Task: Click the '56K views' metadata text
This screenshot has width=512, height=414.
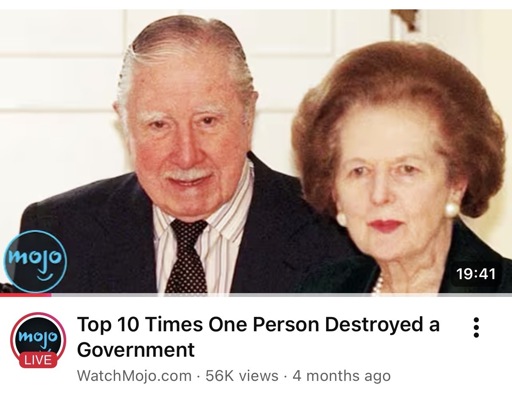Action: coord(242,376)
